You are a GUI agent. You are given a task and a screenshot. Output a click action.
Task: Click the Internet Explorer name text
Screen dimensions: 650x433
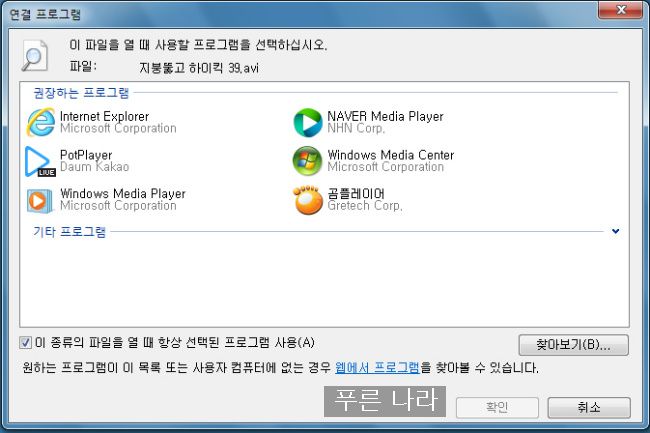click(x=104, y=116)
